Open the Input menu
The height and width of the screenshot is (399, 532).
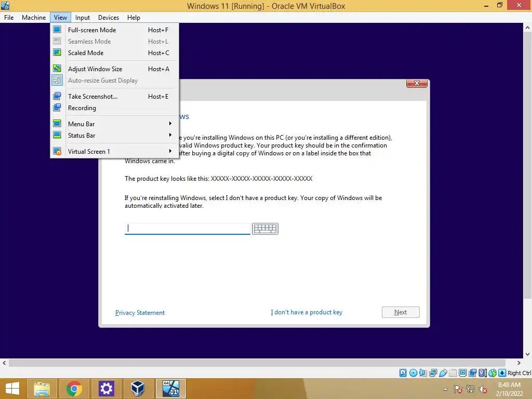pos(83,17)
